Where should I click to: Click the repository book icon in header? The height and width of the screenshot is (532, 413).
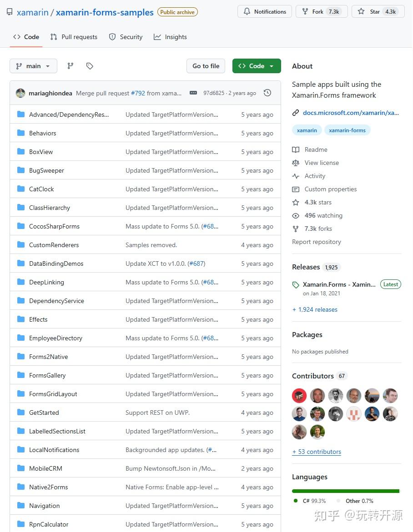(x=9, y=12)
